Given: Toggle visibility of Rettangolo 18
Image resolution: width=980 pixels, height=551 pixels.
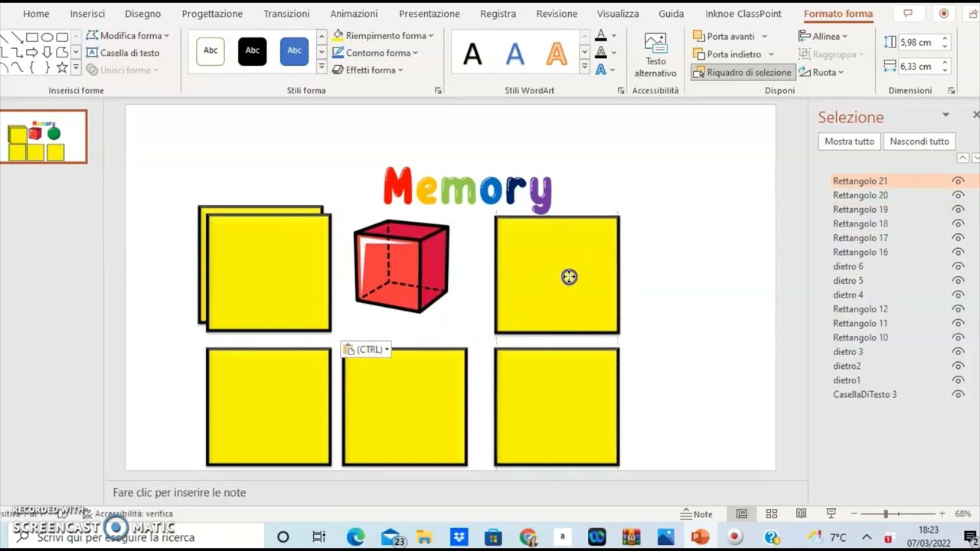Looking at the screenshot, I should tap(958, 223).
